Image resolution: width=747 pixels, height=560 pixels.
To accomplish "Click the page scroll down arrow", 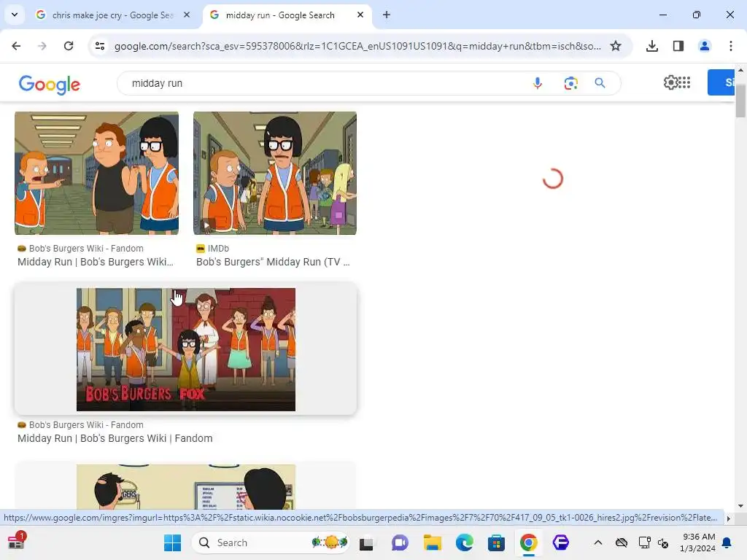I will tap(740, 506).
